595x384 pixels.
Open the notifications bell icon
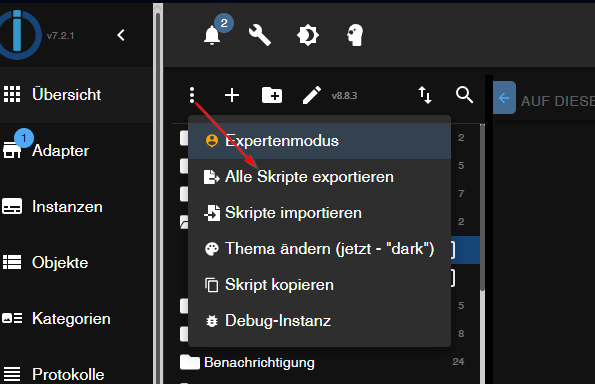point(212,36)
